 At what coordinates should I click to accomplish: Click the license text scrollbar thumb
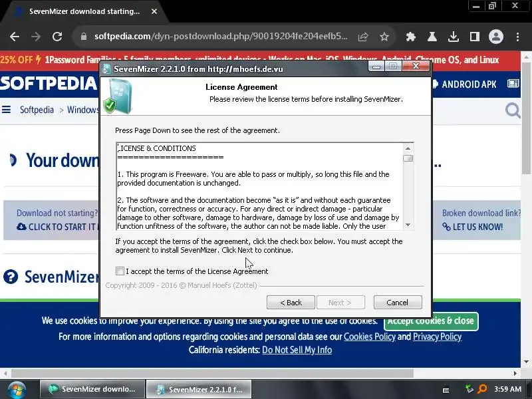tap(408, 158)
